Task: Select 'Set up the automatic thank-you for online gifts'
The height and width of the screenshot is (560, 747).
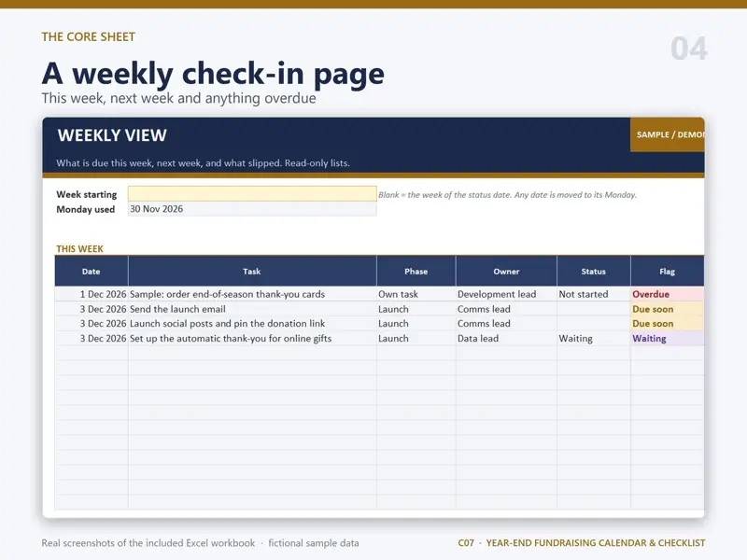Action: tap(252, 339)
